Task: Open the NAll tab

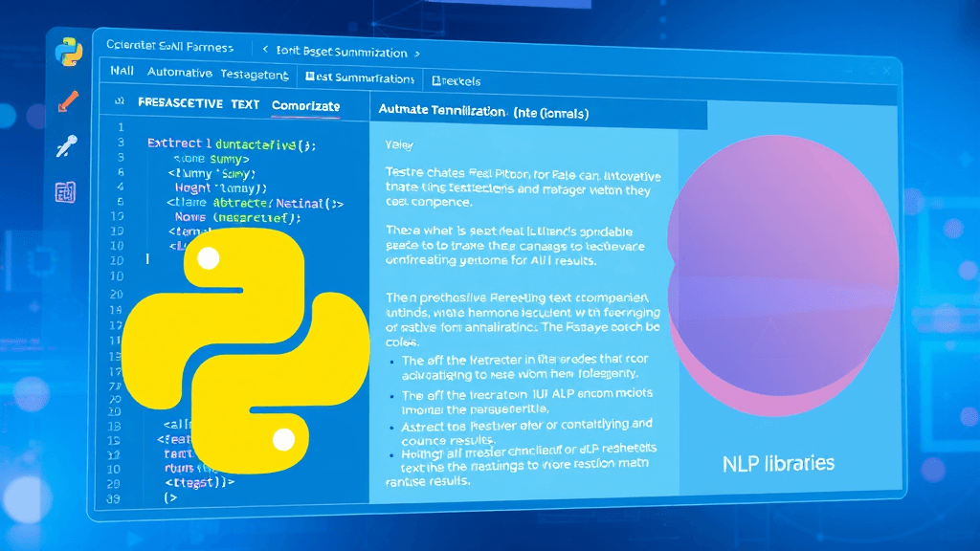Action: (122, 71)
